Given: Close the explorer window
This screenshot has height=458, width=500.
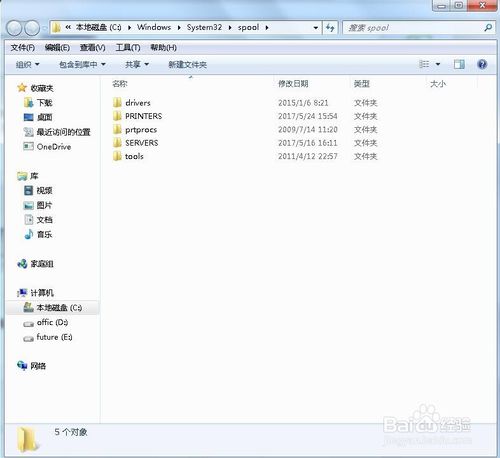Looking at the screenshot, I should point(482,5).
